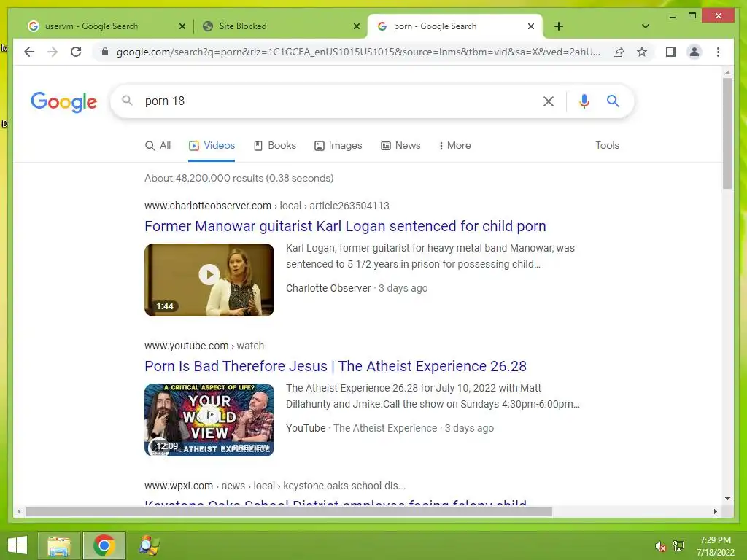Expand the tab search dropdown chevron
The height and width of the screenshot is (560, 747).
tap(646, 26)
